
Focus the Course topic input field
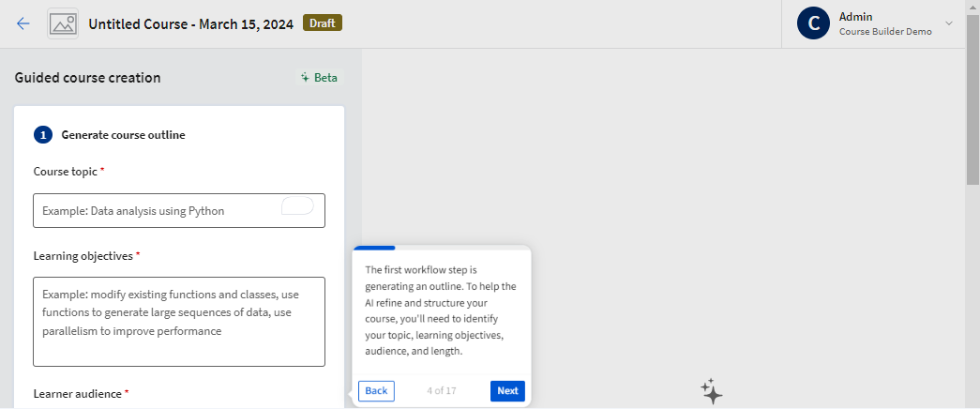pyautogui.click(x=155, y=211)
